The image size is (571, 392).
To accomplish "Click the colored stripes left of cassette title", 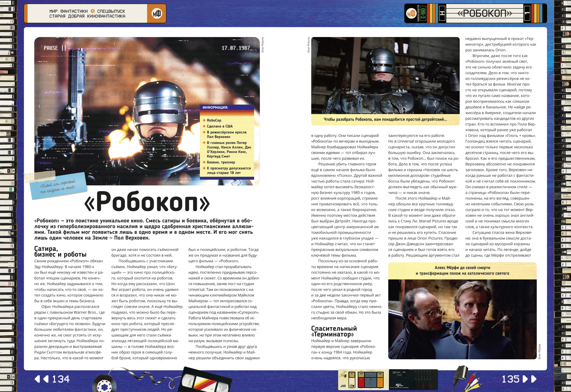I will click(x=432, y=14).
